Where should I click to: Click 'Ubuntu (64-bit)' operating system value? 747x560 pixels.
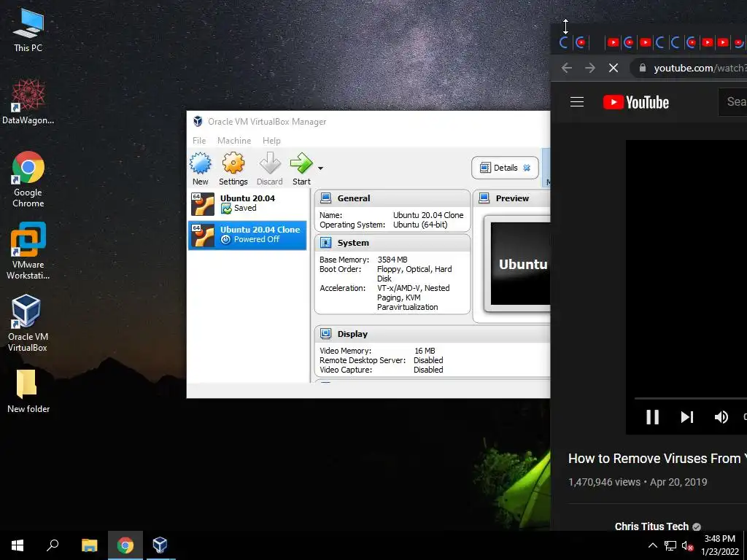click(420, 225)
